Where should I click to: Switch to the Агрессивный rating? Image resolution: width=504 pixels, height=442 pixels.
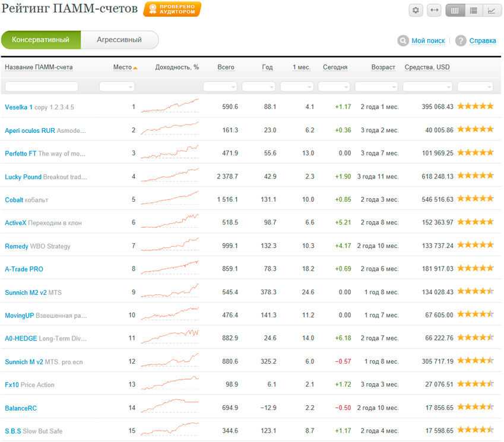pos(119,40)
